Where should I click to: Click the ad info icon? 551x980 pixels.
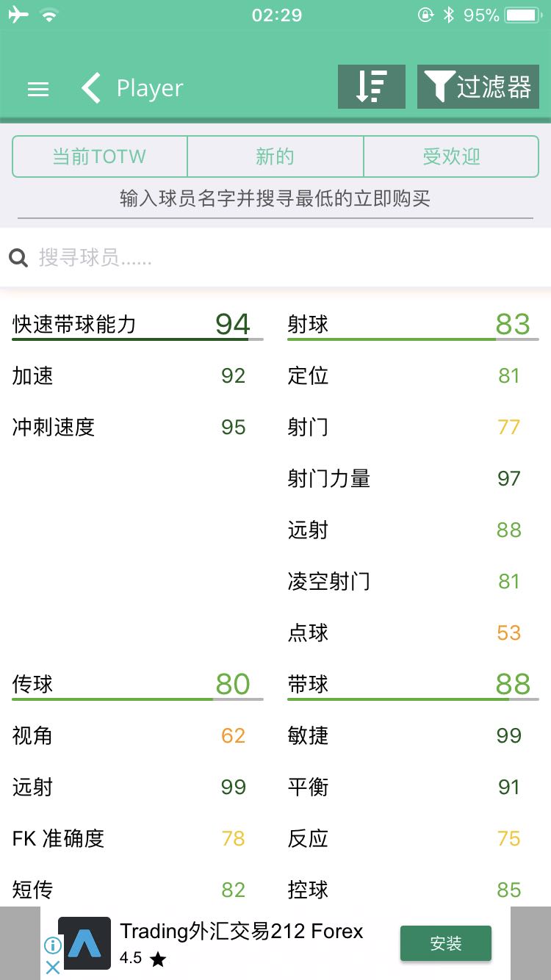(52, 945)
